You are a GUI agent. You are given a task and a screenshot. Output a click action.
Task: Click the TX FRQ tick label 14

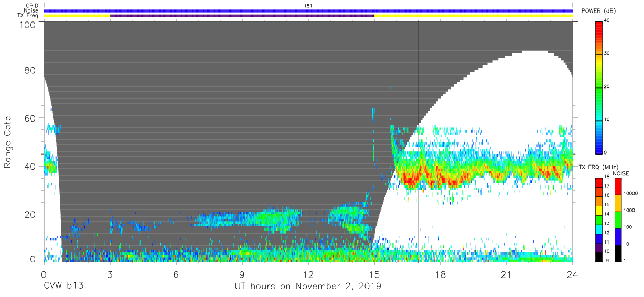[606, 214]
